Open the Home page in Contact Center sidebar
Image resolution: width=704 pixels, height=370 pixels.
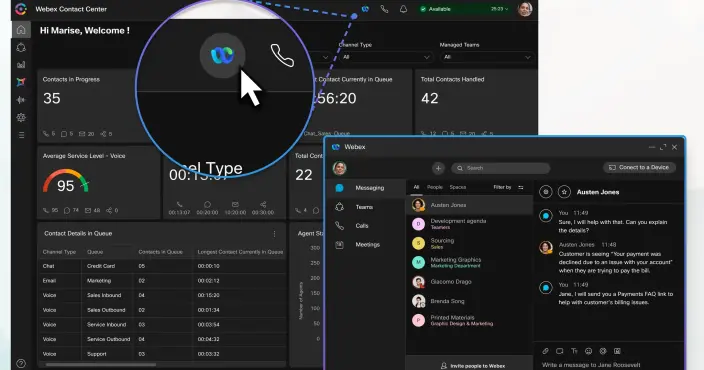(21, 30)
